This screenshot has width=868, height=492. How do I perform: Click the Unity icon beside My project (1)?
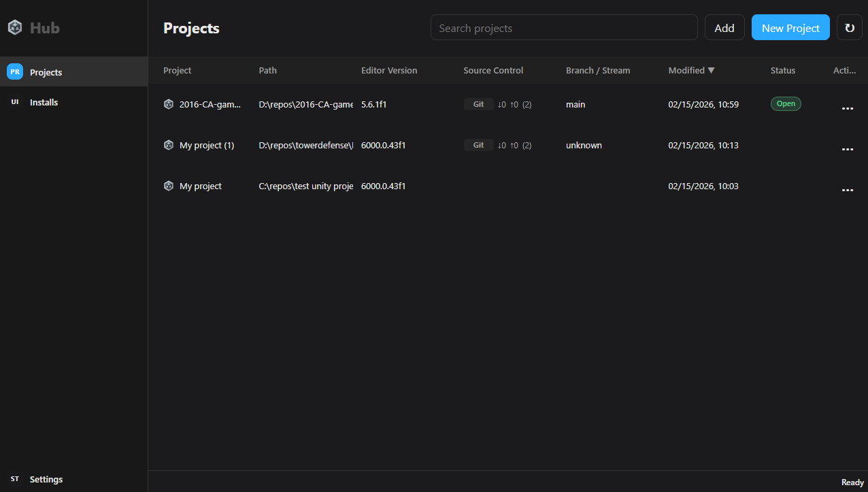click(169, 145)
